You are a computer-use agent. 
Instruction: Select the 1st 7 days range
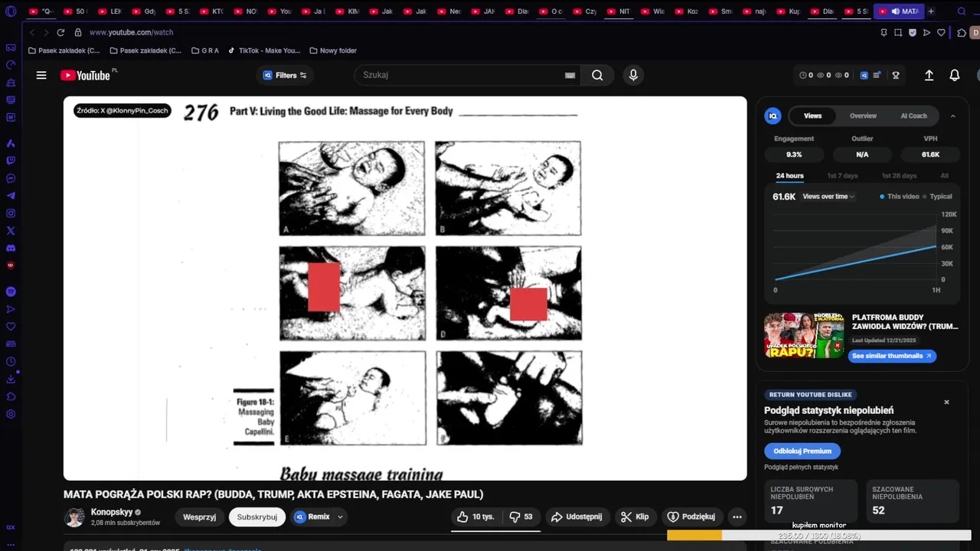click(842, 175)
